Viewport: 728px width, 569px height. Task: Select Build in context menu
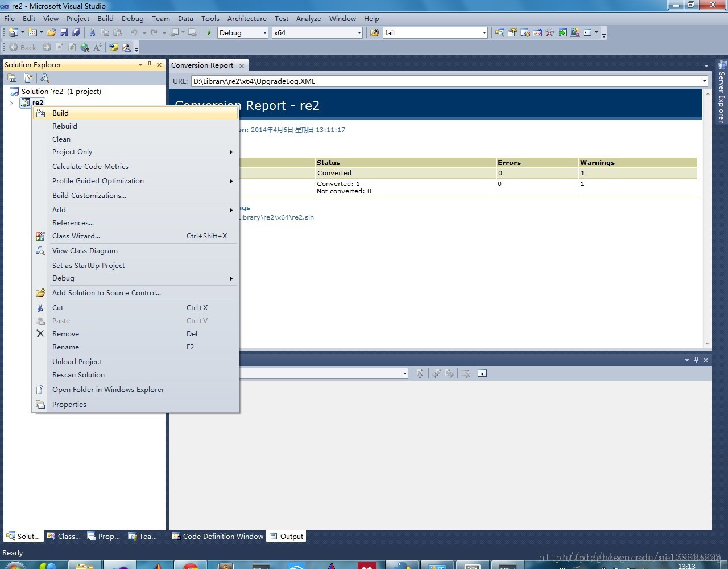(135, 113)
